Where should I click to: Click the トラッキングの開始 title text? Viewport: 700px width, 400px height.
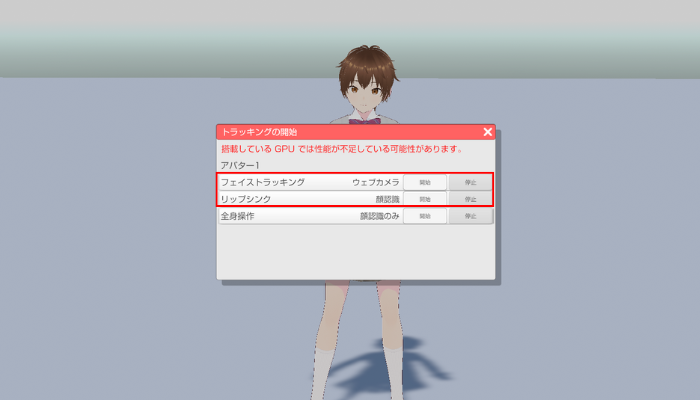click(x=259, y=132)
